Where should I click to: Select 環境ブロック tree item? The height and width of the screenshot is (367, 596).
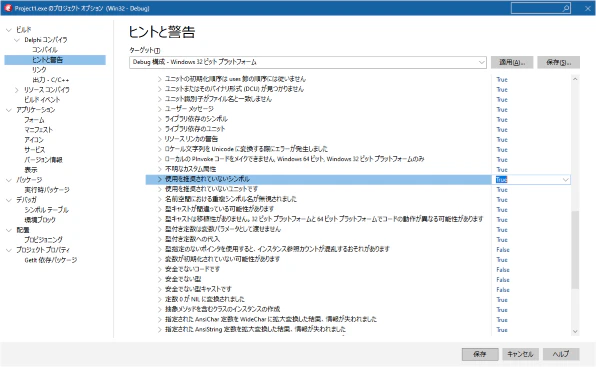click(x=40, y=220)
